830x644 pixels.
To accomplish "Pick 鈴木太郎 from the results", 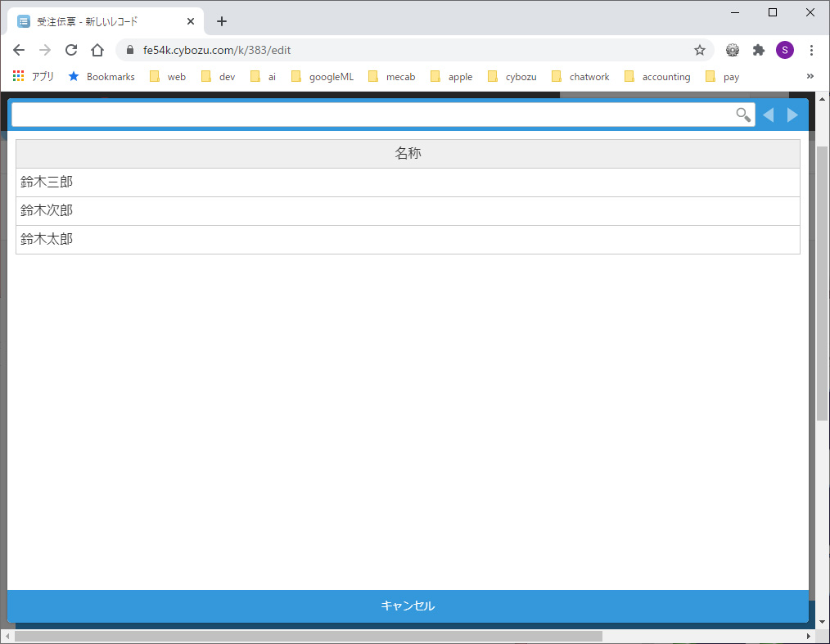I will click(x=408, y=240).
